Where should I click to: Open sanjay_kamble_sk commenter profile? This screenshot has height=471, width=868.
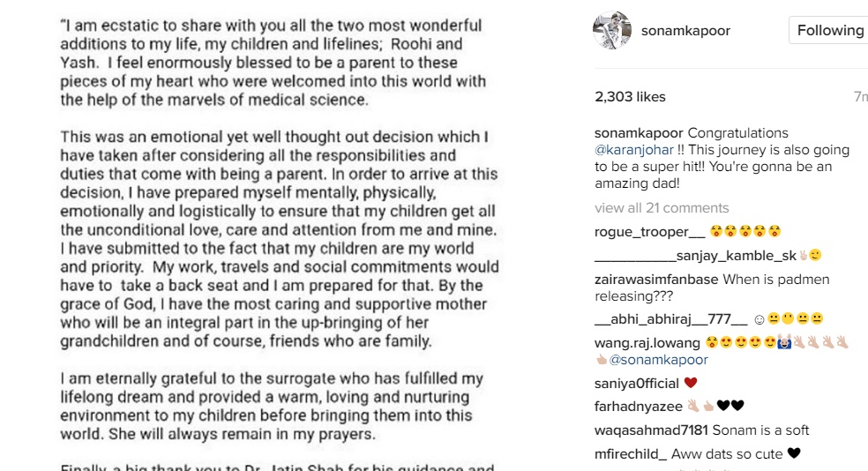[x=695, y=256]
